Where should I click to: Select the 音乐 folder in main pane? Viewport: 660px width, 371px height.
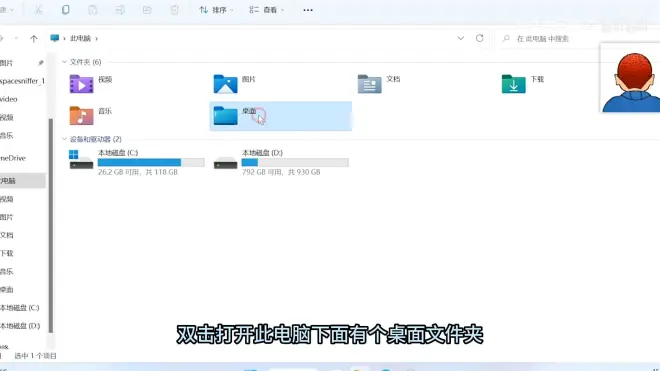[137, 116]
